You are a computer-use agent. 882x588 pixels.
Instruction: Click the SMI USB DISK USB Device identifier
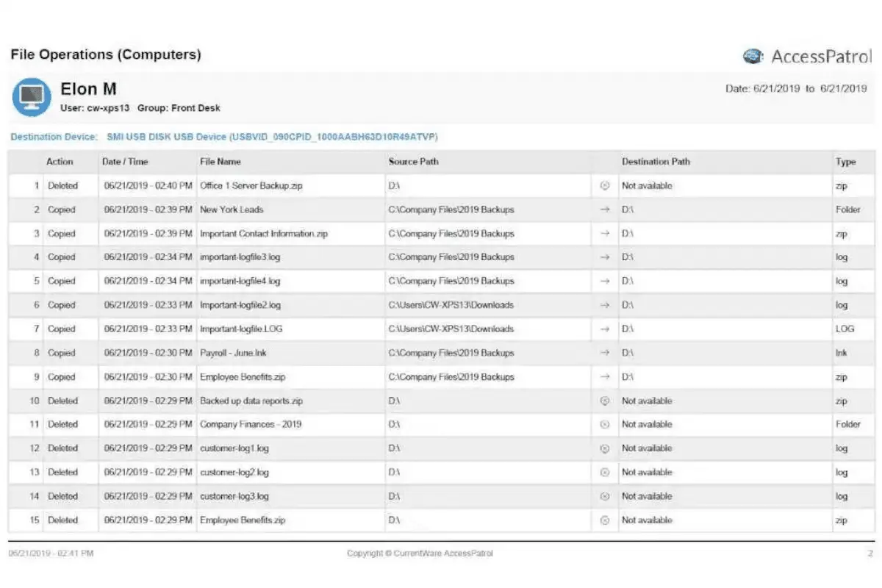coord(273,137)
